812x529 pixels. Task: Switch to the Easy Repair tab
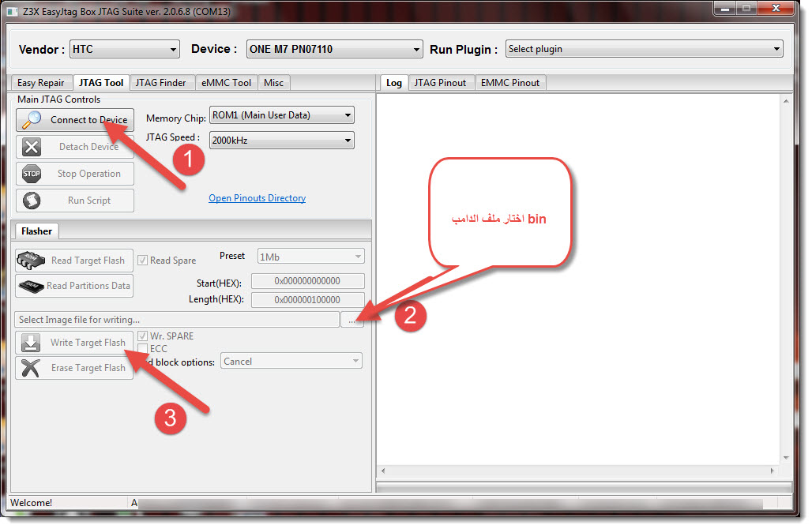coord(41,83)
